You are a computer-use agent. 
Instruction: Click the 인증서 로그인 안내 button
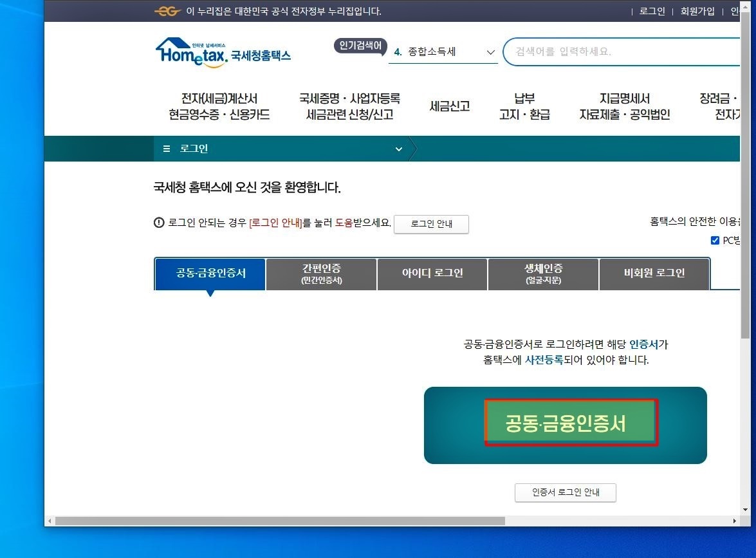coord(565,492)
